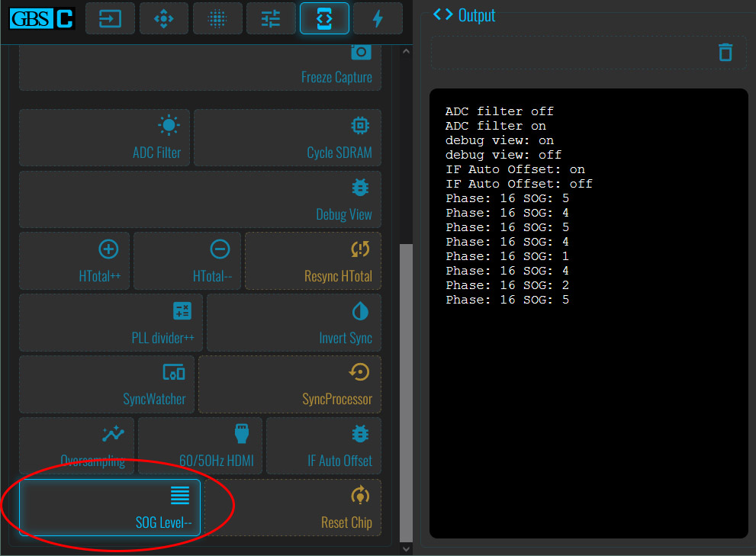Image resolution: width=756 pixels, height=556 pixels.
Task: Click the Debug View bug icon
Action: [360, 187]
